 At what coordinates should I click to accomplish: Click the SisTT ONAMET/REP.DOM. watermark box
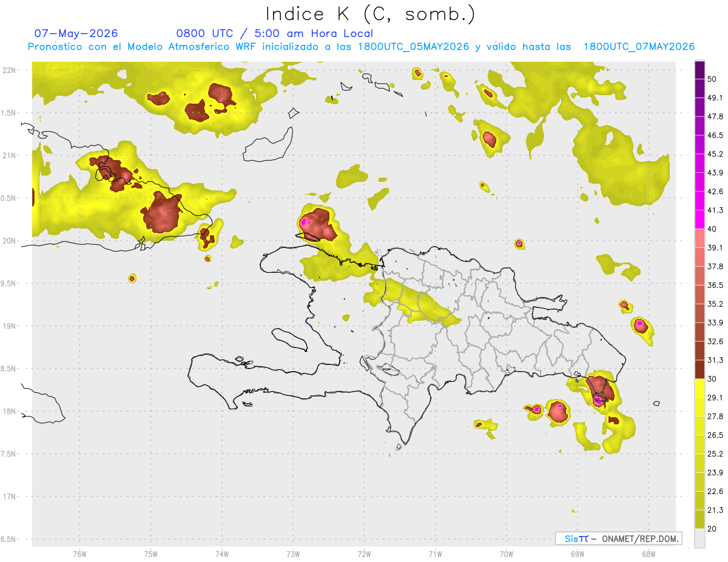tap(618, 538)
